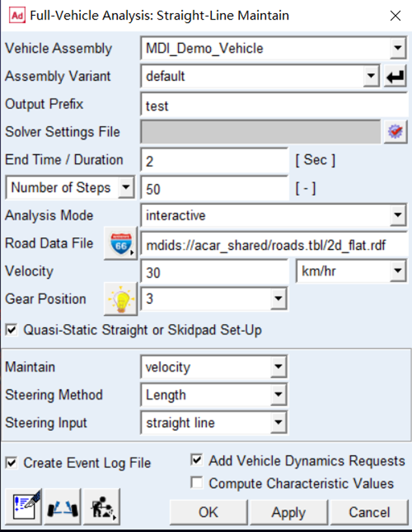Open the Steering Input dropdown
The width and height of the screenshot is (412, 532).
tap(279, 422)
